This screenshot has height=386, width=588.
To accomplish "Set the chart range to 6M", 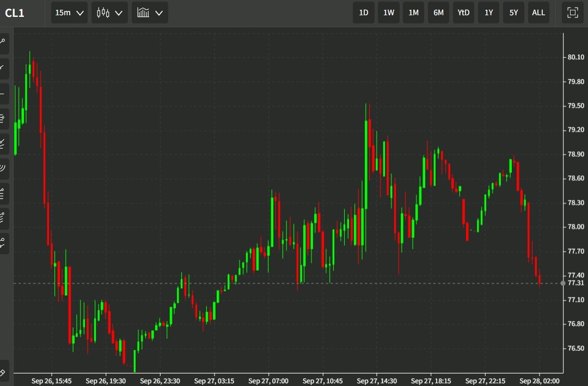I will click(438, 13).
